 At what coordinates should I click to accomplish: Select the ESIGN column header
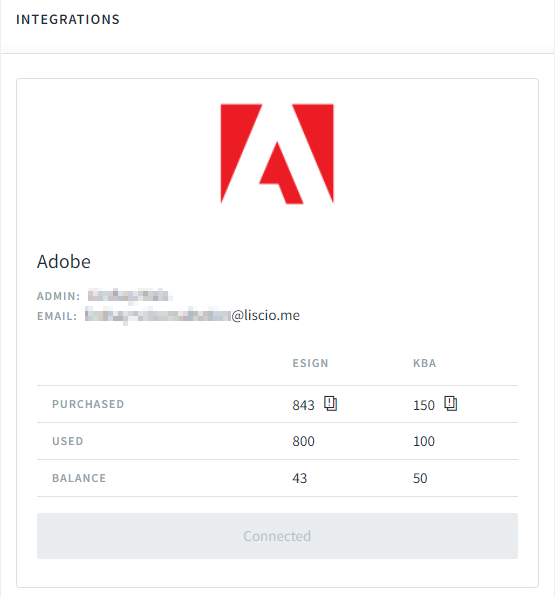[x=310, y=363]
